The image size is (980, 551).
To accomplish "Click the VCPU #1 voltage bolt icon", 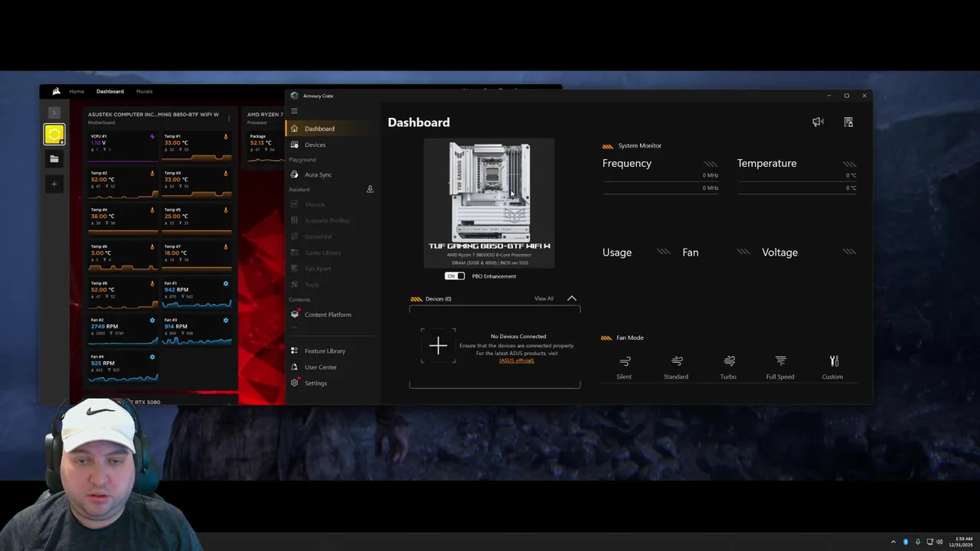I will pyautogui.click(x=152, y=136).
